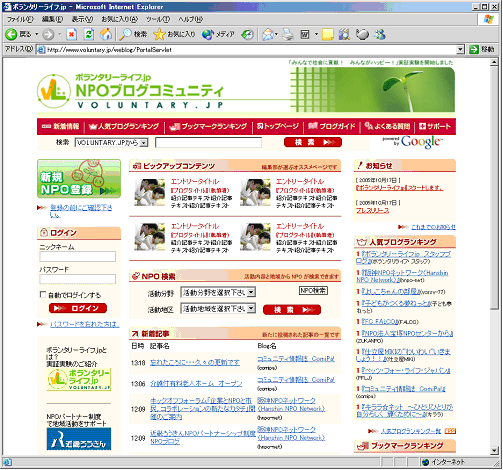Image resolution: width=503 pixels, height=470 pixels.
Task: Click the 新規NPO登録 banner
Action: (x=79, y=179)
